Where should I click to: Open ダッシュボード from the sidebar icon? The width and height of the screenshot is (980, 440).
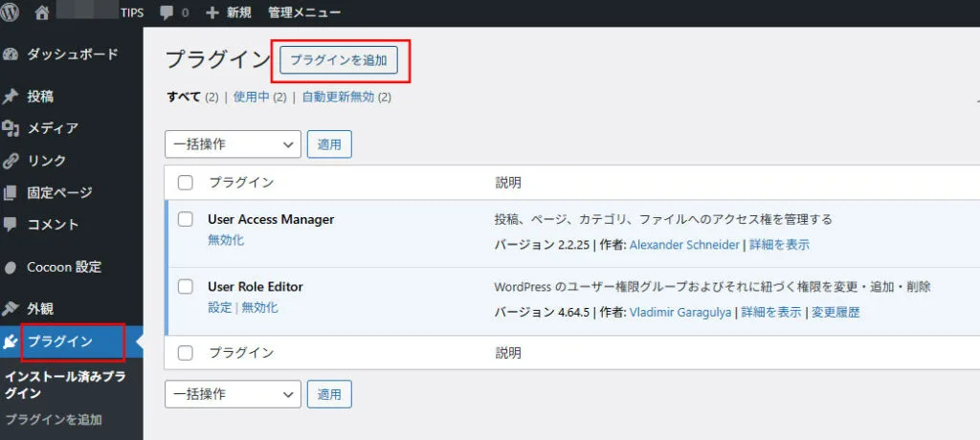tap(11, 55)
